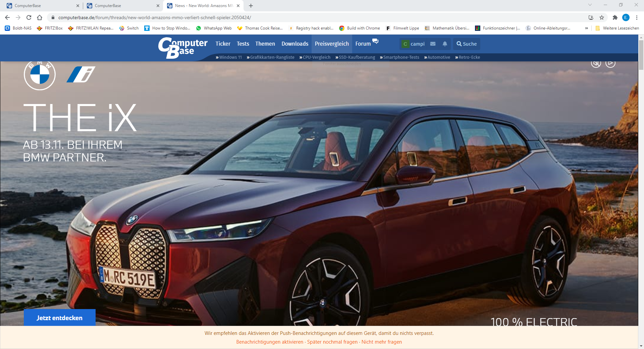The width and height of the screenshot is (644, 349).
Task: Open the How to Stop Windows bookmark
Action: (x=167, y=28)
